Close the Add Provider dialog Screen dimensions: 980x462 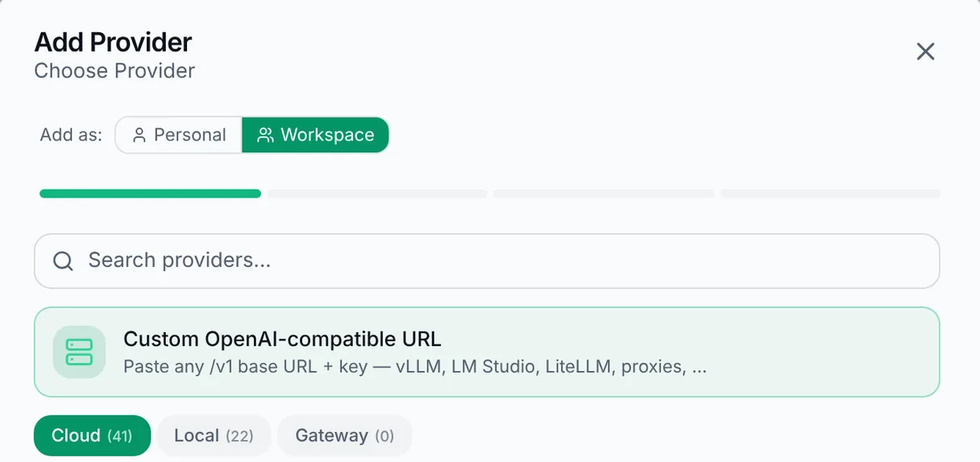click(x=925, y=52)
